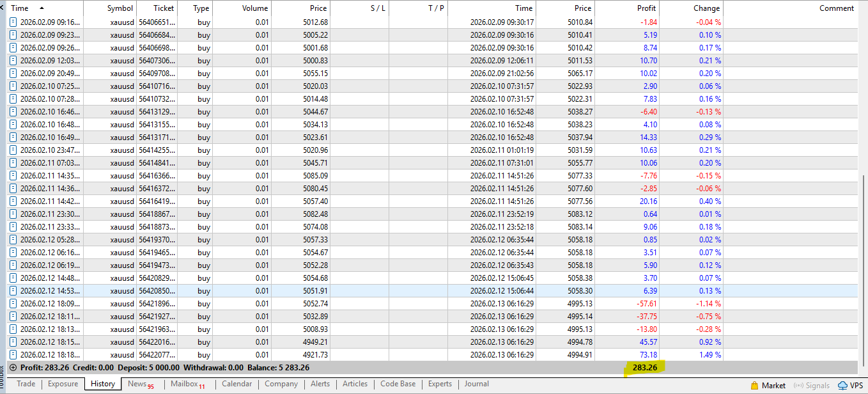This screenshot has width=868, height=394.
Task: Open the VPS cloud icon
Action: 842,386
